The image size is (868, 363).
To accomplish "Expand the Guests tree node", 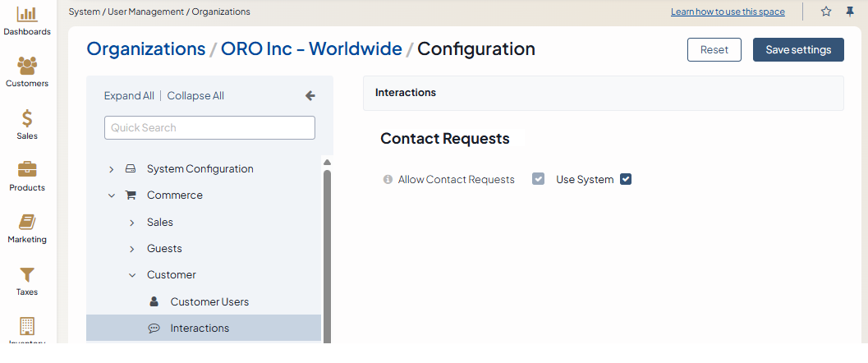I will (x=132, y=249).
